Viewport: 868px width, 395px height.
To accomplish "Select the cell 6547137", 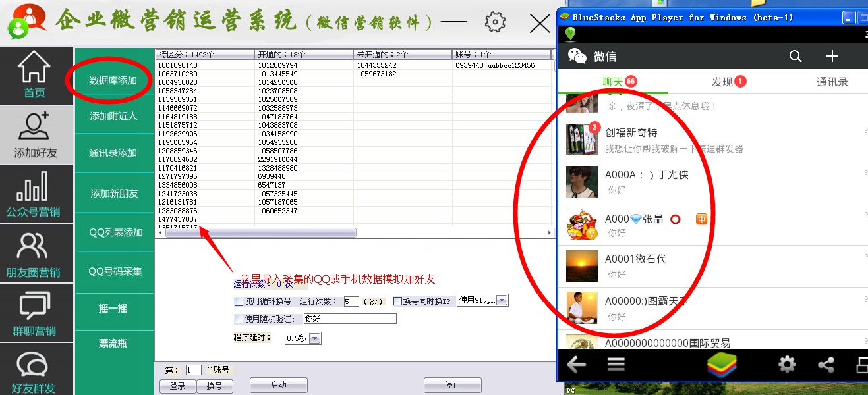I will [304, 185].
